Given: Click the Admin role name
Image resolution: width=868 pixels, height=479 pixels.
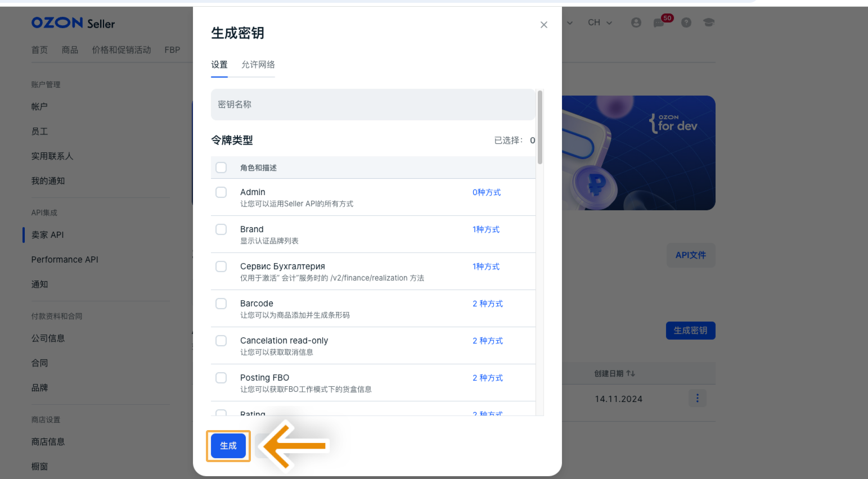Looking at the screenshot, I should [253, 192].
